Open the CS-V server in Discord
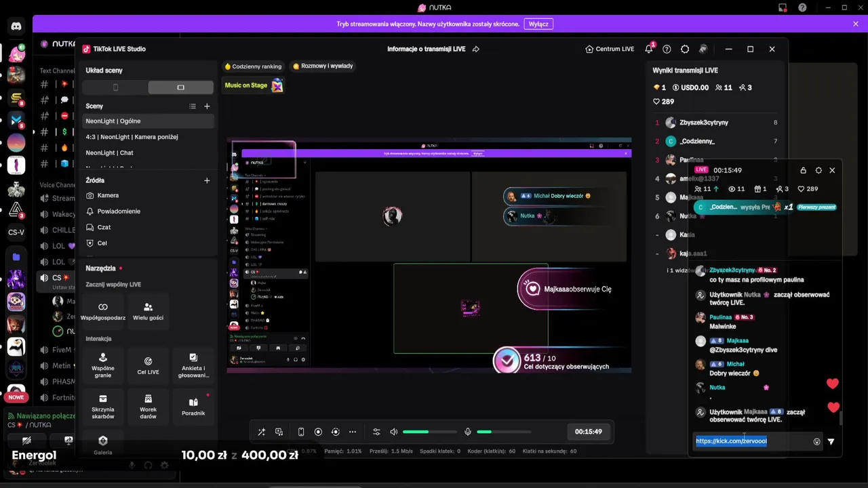This screenshot has height=488, width=868. (16, 232)
